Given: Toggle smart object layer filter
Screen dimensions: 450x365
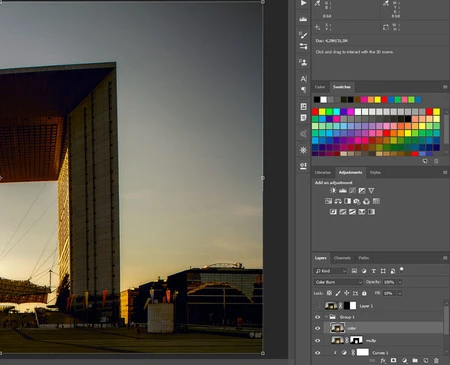Looking at the screenshot, I should pyautogui.click(x=393, y=271).
